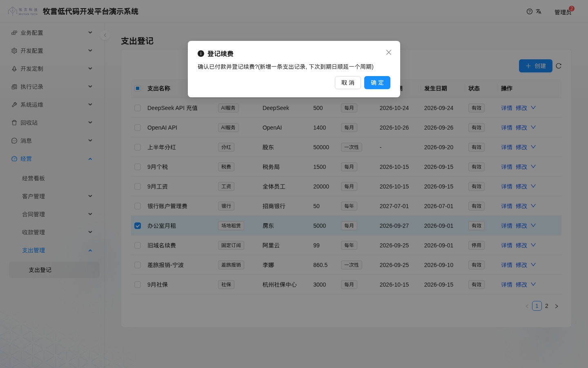Click the 系统运维 wrench icon
Image resolution: width=588 pixels, height=368 pixels.
14,105
